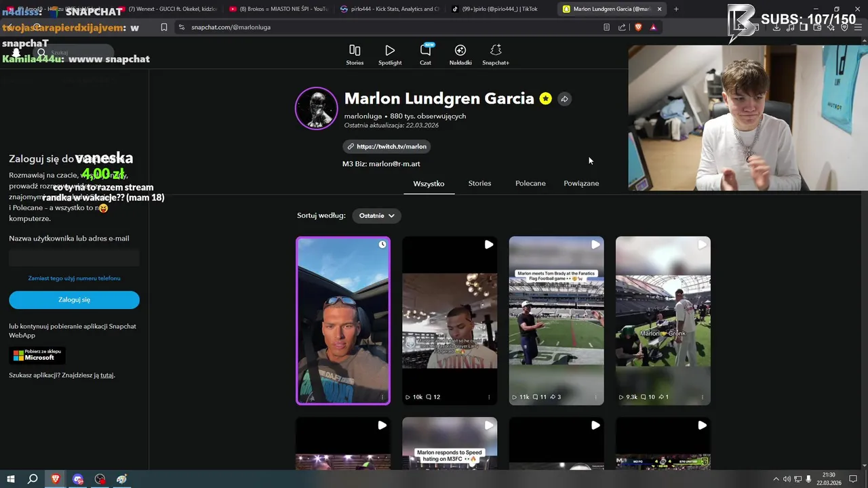Image resolution: width=868 pixels, height=488 pixels.
Task: Open more options on the 11k video
Action: click(595, 397)
